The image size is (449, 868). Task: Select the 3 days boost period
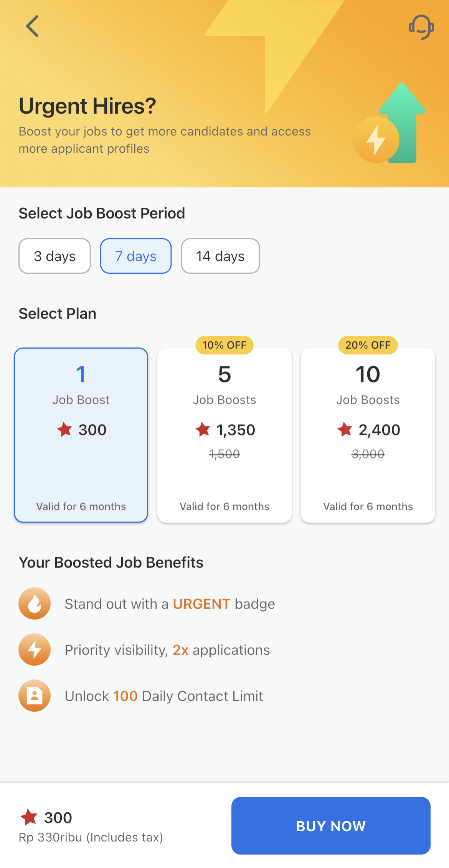[54, 256]
